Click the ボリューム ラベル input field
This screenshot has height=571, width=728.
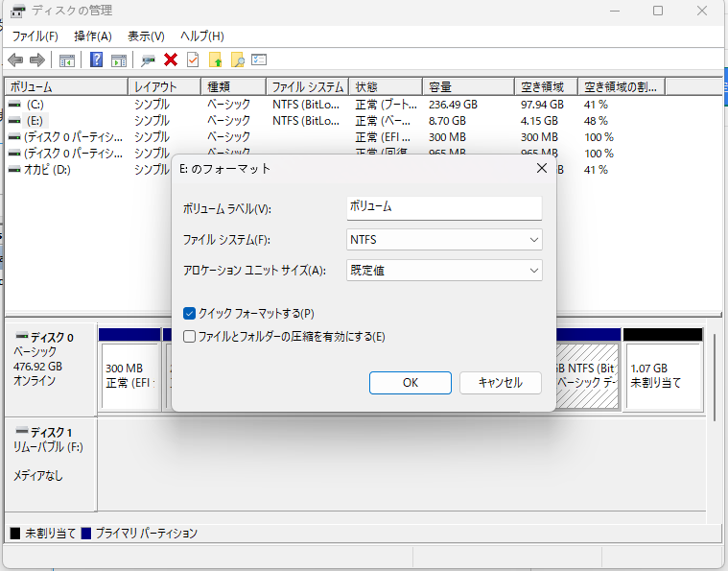click(x=444, y=207)
